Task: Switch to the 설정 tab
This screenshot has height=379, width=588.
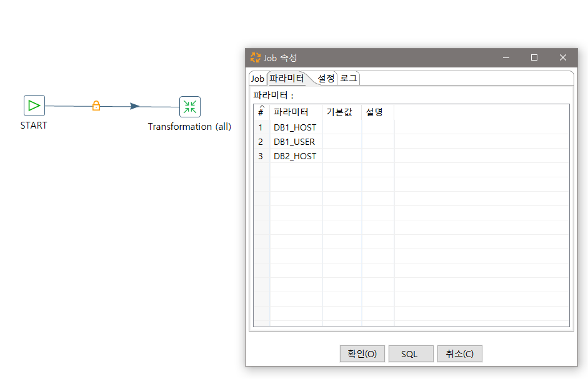Action: pos(326,78)
